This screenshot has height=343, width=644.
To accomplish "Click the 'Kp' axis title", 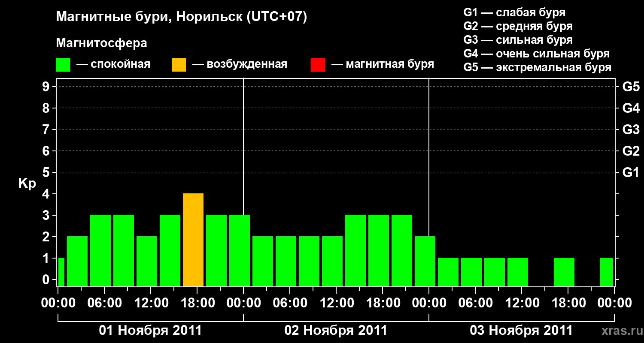I will pos(27,184).
